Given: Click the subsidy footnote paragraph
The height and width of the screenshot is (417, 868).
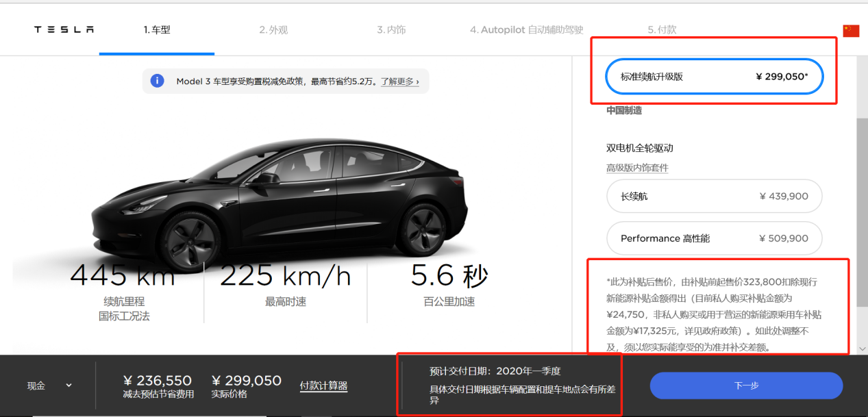Looking at the screenshot, I should (x=715, y=314).
